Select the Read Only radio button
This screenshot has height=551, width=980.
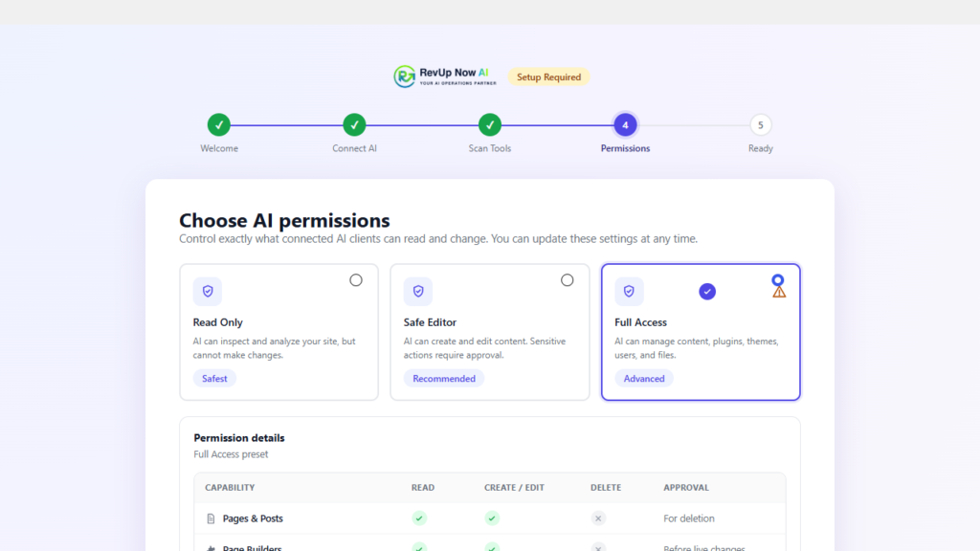356,280
